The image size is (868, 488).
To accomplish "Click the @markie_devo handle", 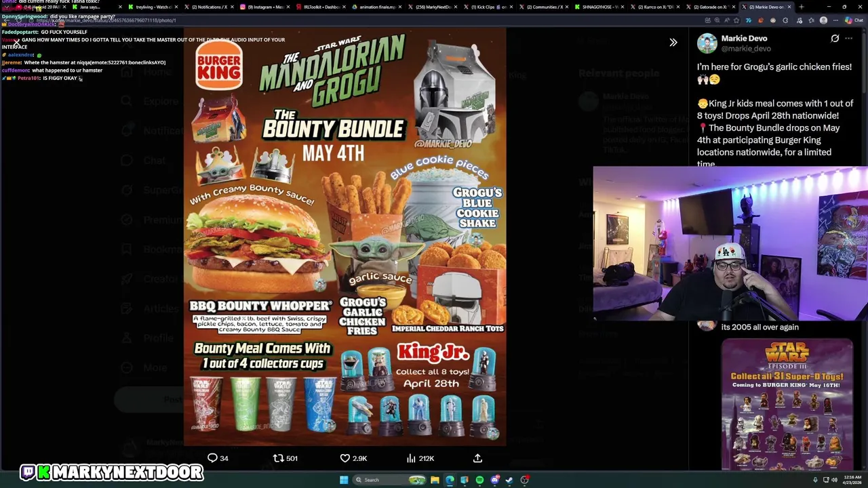I will tap(746, 49).
